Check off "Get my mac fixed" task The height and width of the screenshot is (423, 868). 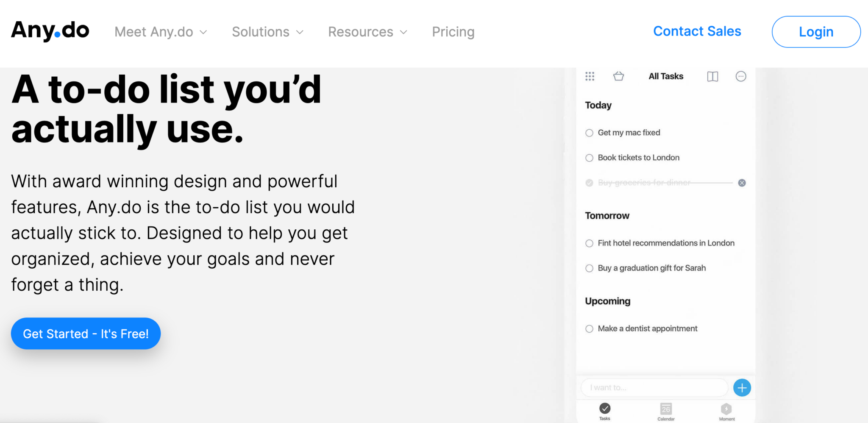point(589,133)
